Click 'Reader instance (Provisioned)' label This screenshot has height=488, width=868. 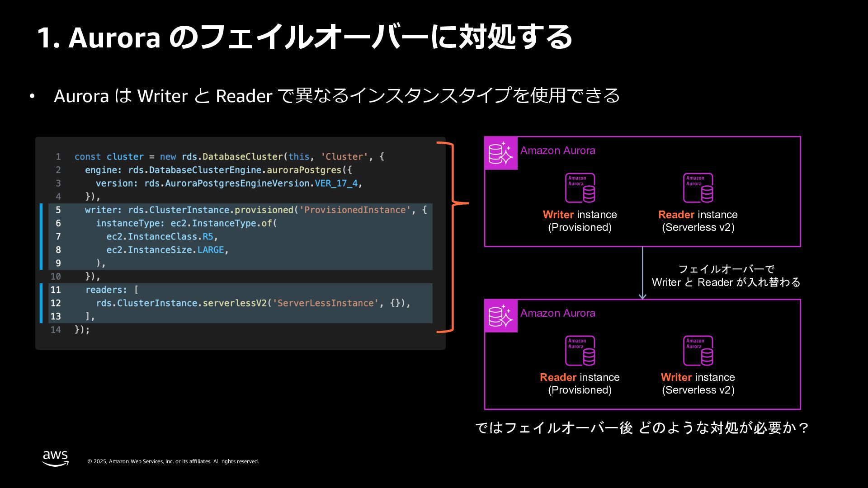(580, 384)
